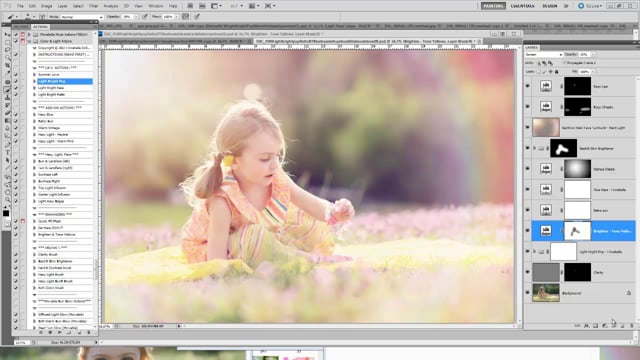Expand the Light Bright Pop action steps
The image size is (640, 360).
(x=34, y=81)
